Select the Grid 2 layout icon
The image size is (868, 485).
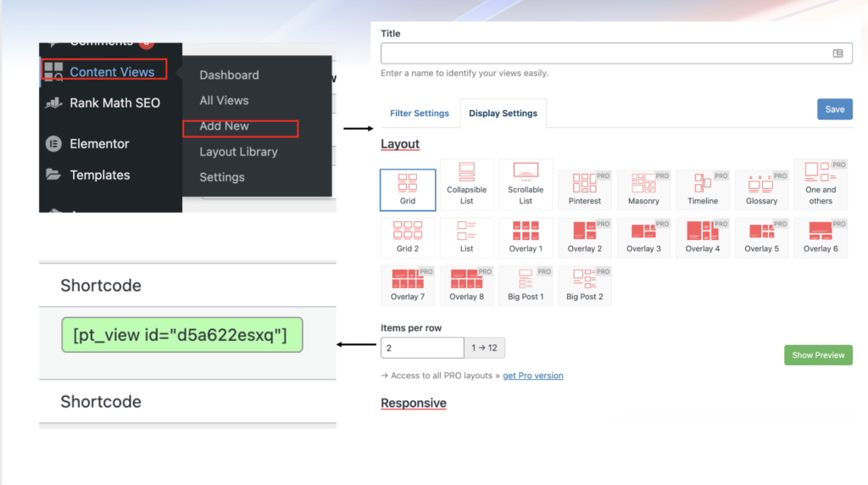408,231
